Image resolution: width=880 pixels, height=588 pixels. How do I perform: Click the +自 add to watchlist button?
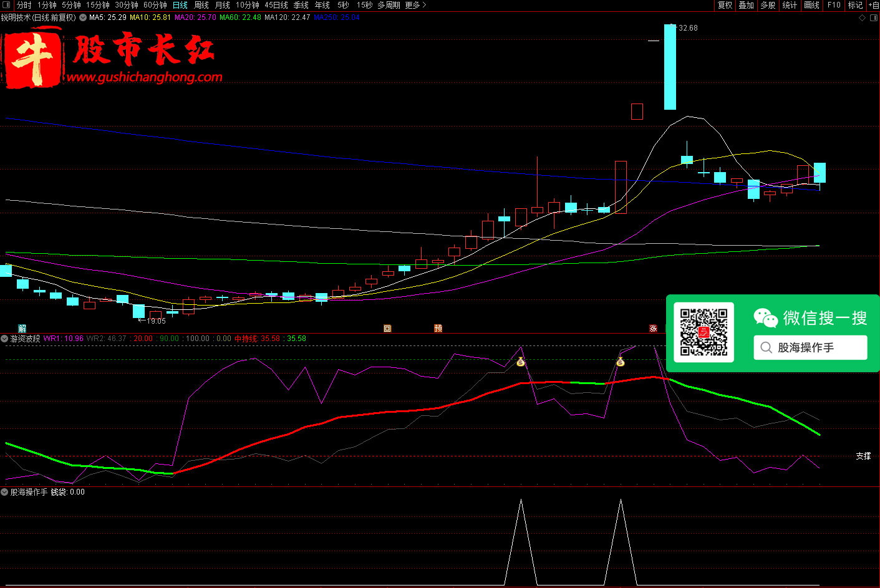874,5
